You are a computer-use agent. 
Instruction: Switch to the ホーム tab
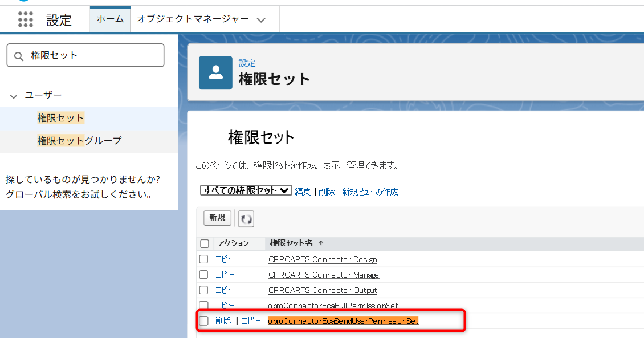pos(110,19)
